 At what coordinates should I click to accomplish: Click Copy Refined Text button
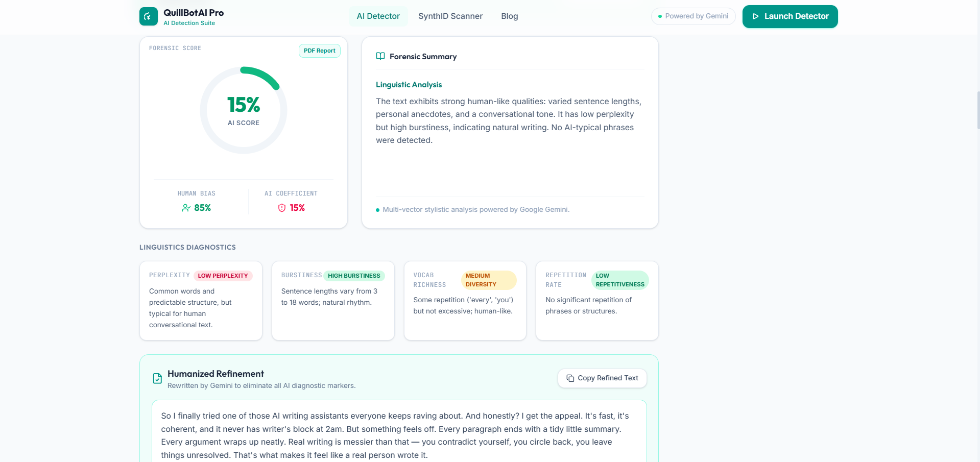(x=603, y=378)
